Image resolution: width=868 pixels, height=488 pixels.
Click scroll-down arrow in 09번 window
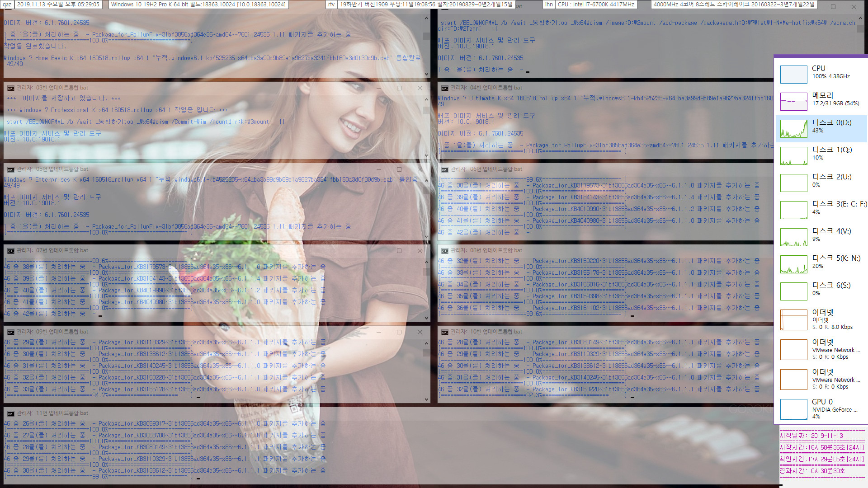(426, 399)
